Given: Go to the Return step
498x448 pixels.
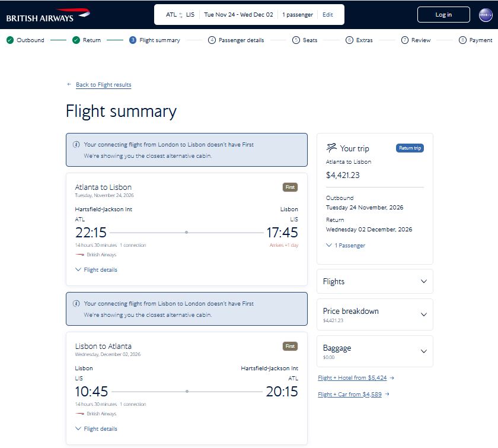Looking at the screenshot, I should tap(87, 40).
